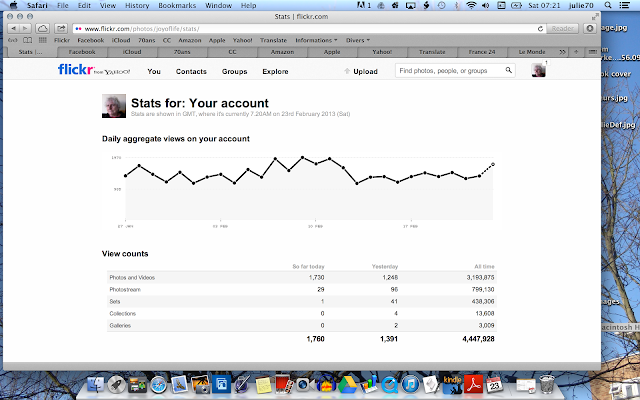The width and height of the screenshot is (640, 400).
Task: Open AirPlay display menu icon
Action: click(411, 5)
